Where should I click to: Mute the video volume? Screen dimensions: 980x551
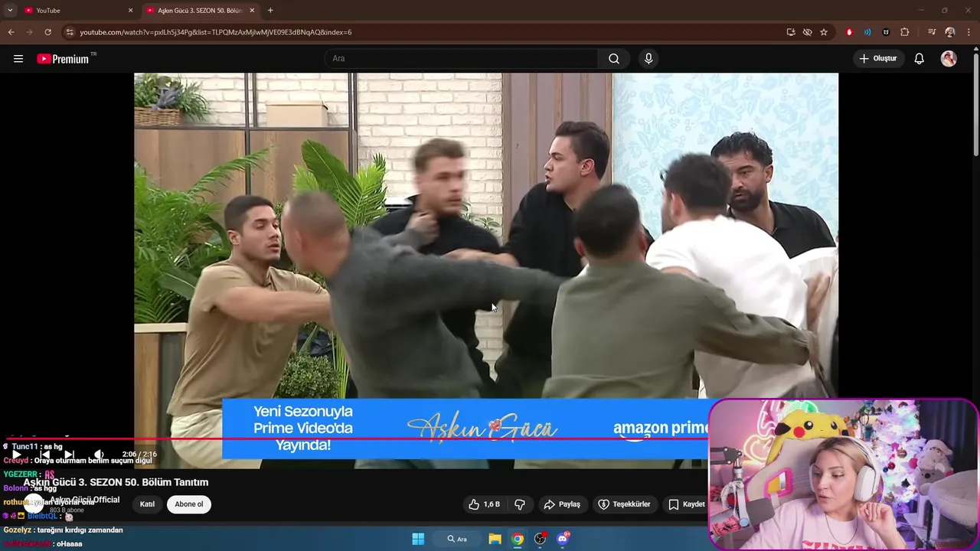point(99,455)
